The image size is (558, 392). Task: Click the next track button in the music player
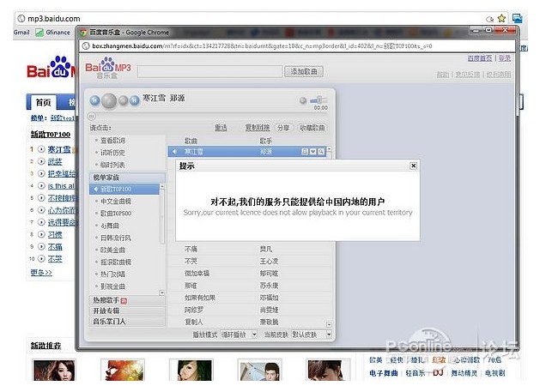tap(134, 100)
